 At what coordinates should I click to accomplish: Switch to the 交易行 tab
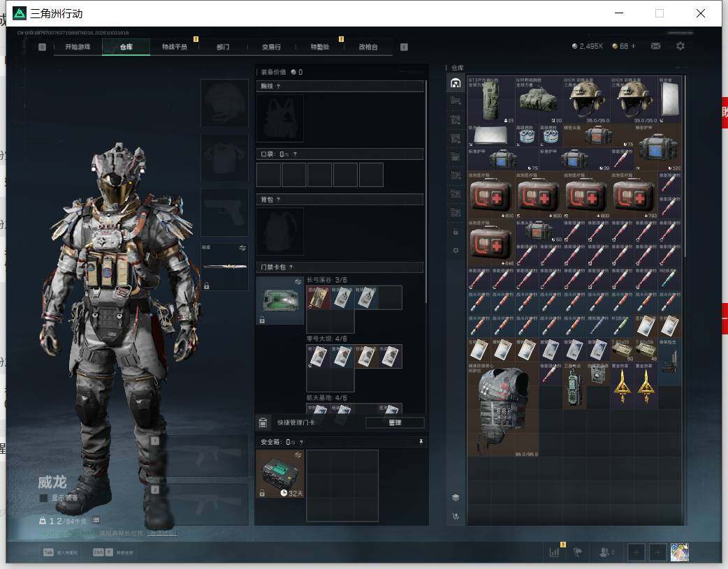pos(271,47)
